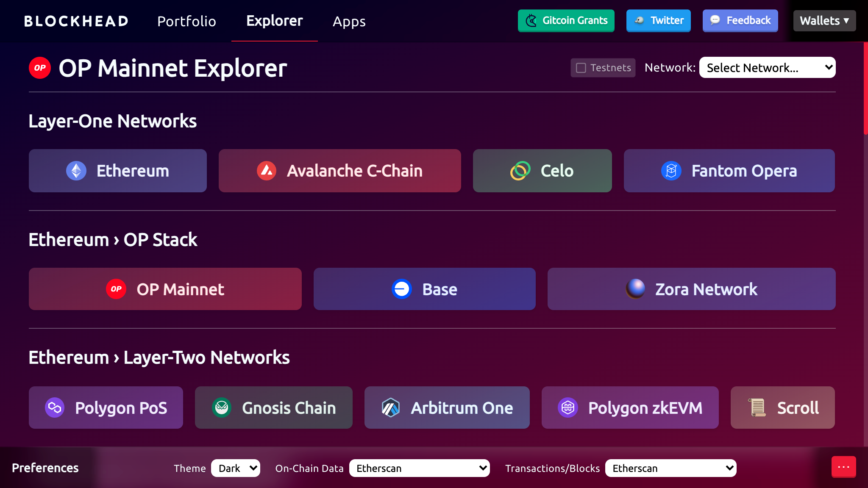Select the Arbitrum One network button
The image size is (868, 488).
(x=447, y=408)
